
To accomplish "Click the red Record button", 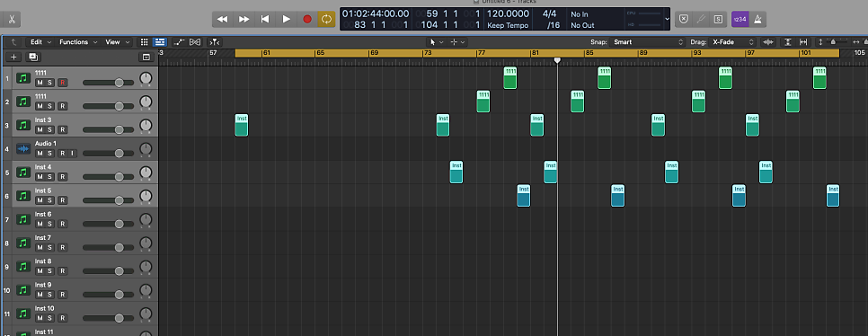I will pyautogui.click(x=307, y=19).
